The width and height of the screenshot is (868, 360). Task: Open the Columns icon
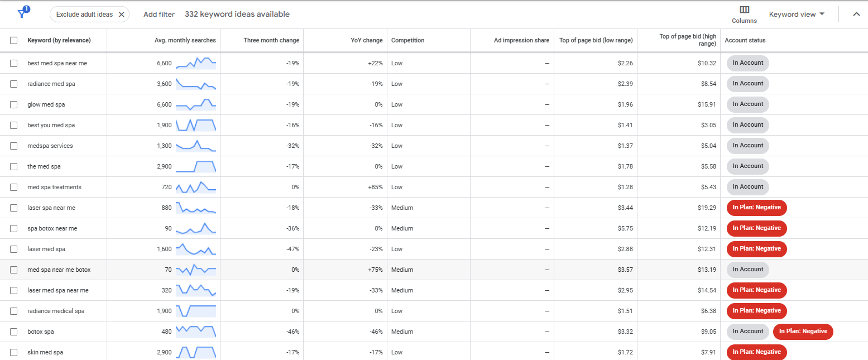point(744,14)
